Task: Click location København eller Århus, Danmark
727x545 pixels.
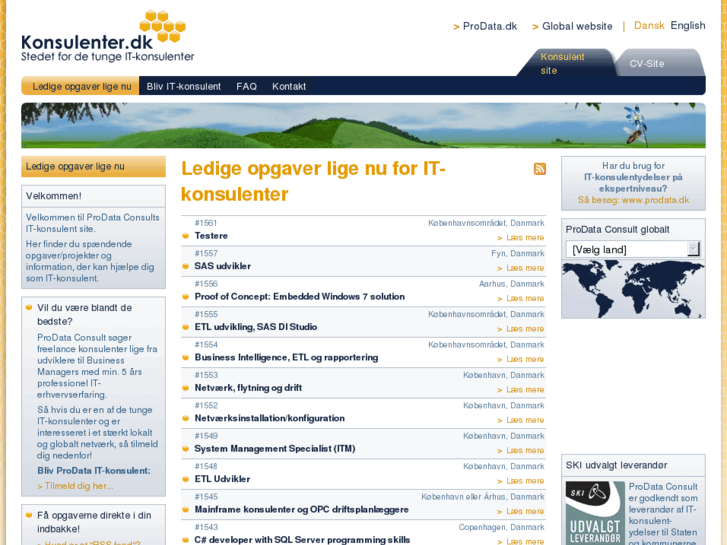Action: [483, 497]
